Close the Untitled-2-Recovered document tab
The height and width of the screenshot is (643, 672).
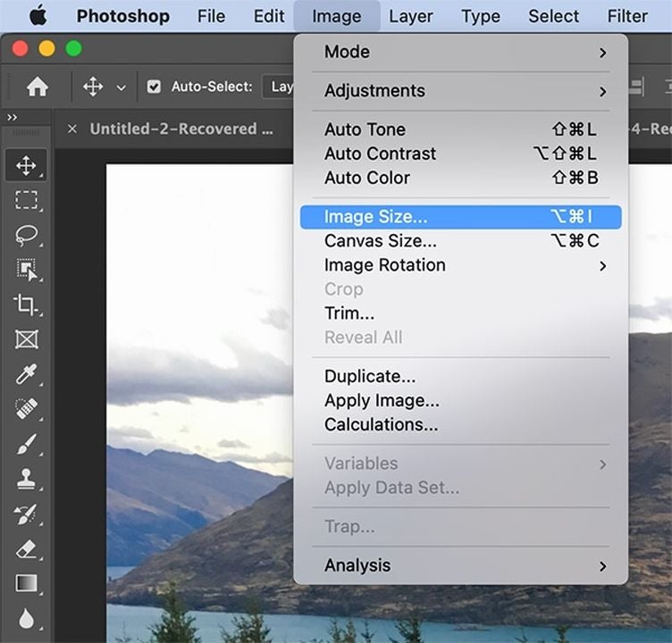72,129
